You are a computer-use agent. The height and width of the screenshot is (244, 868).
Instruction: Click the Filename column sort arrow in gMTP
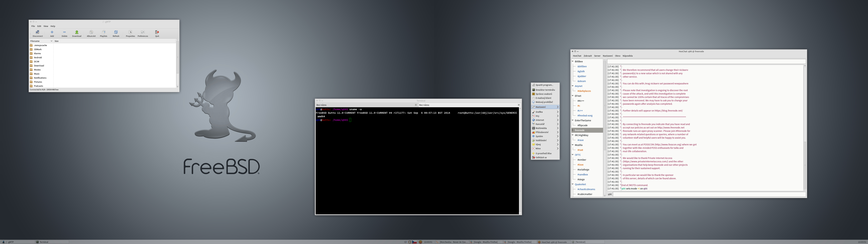51,41
